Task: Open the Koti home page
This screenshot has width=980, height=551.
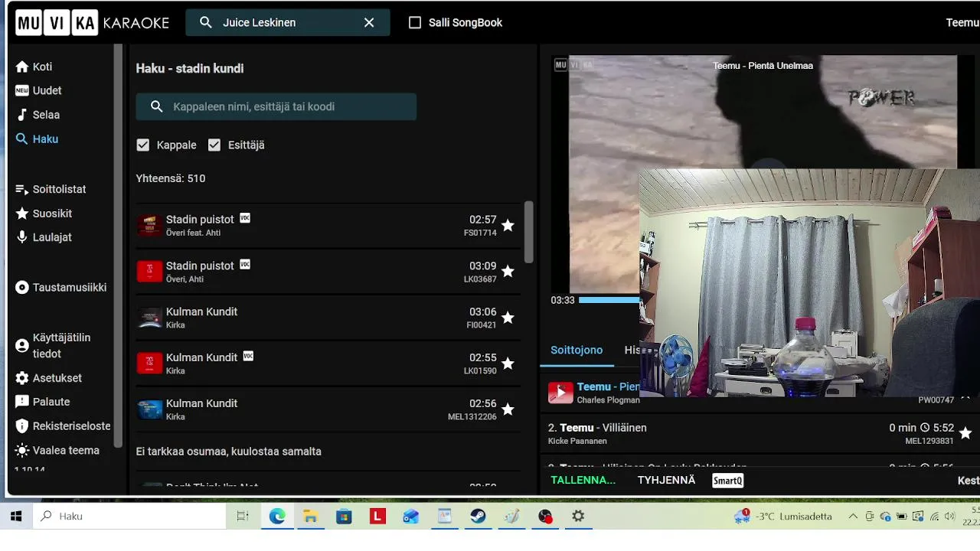Action: pyautogui.click(x=34, y=67)
